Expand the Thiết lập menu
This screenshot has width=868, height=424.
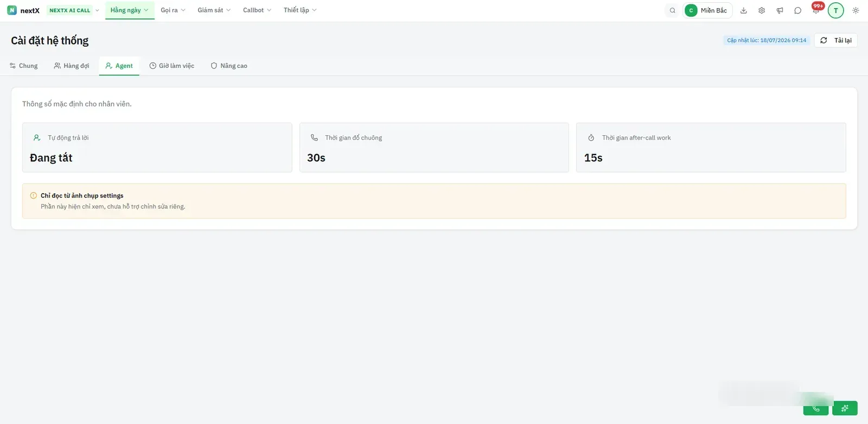point(300,10)
